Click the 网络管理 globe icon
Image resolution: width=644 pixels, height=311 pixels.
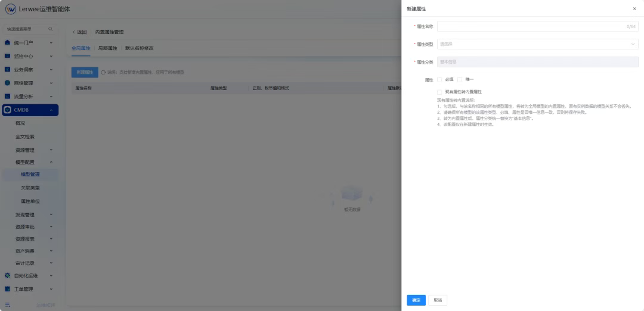point(8,83)
